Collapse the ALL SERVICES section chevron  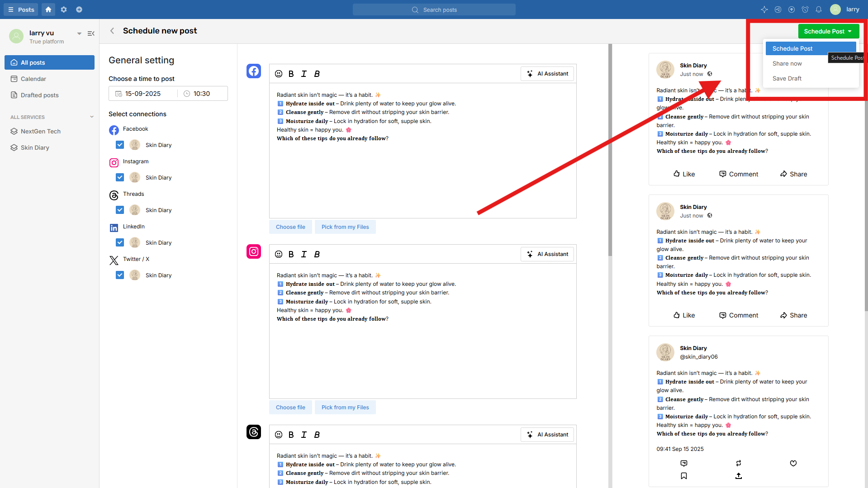pos(92,117)
